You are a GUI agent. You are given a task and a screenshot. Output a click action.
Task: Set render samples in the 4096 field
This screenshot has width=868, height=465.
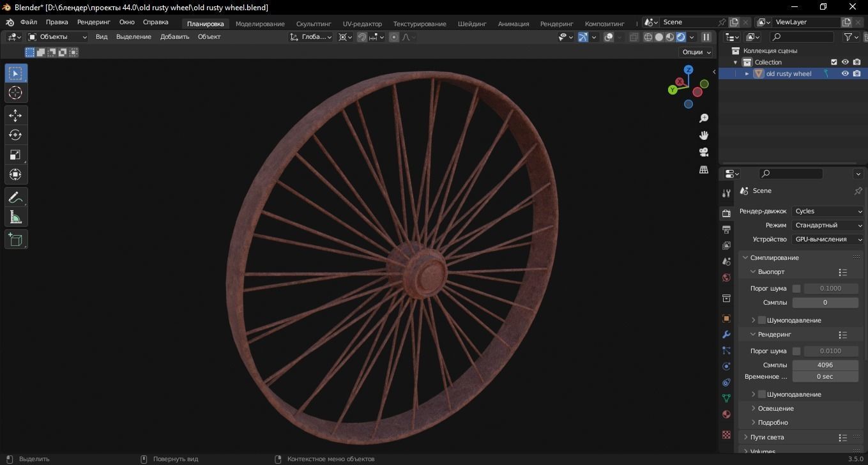tap(825, 364)
